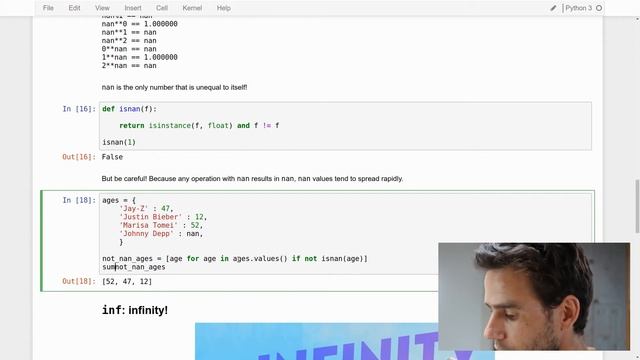Click the Out[18] list output [52, 47, 12]
640x360 pixels.
(x=127, y=282)
